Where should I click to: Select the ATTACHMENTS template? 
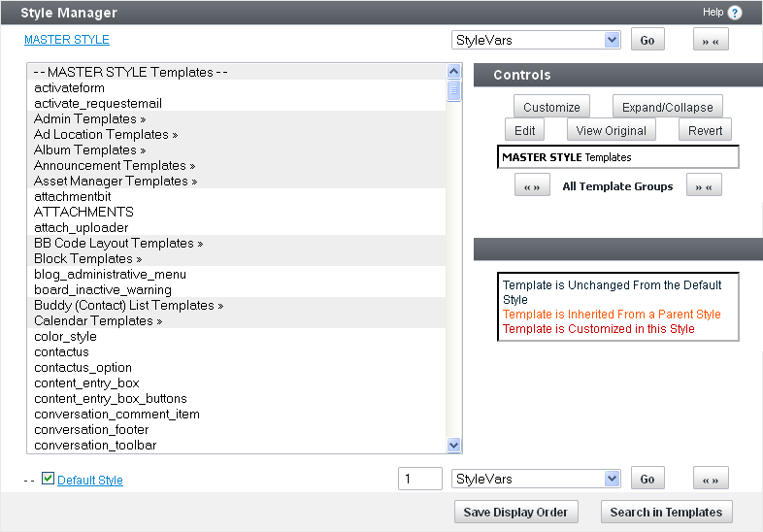pos(236,212)
